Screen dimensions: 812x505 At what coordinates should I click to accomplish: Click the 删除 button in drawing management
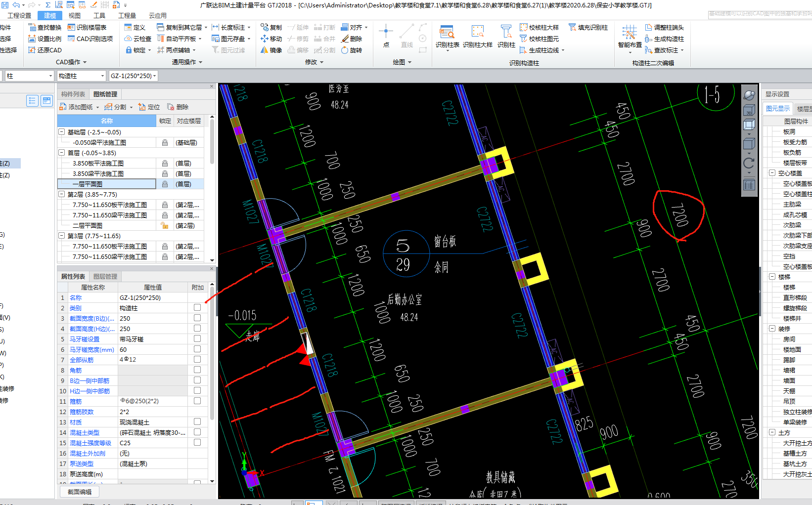pyautogui.click(x=178, y=107)
